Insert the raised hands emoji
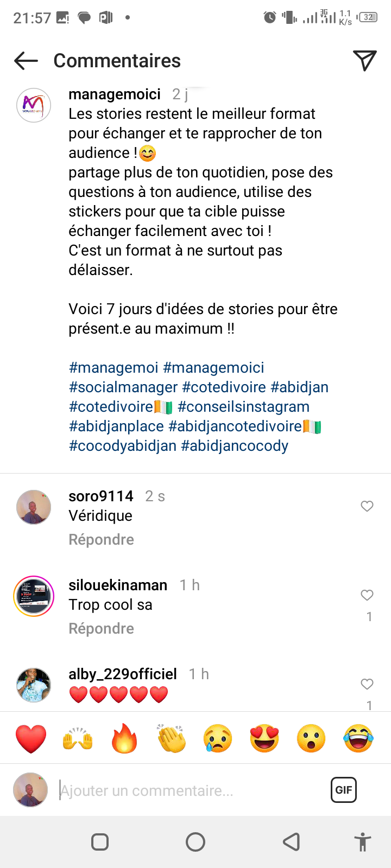391x868 pixels. pyautogui.click(x=78, y=738)
